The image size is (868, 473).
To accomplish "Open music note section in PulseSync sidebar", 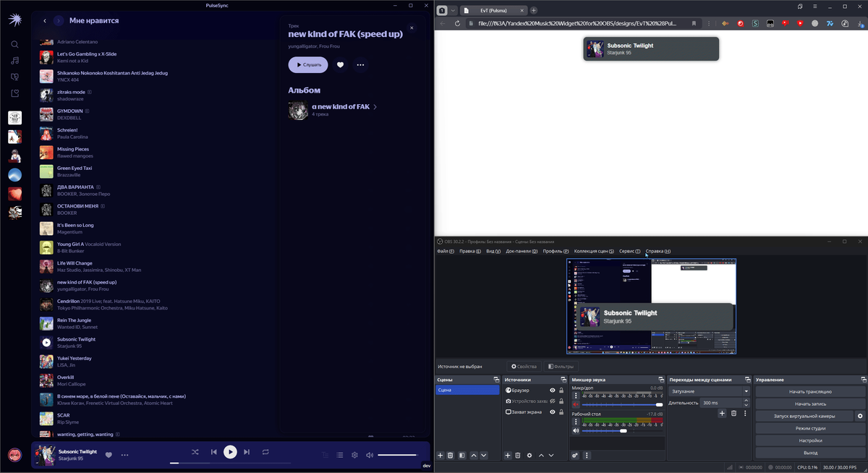I will (x=14, y=61).
